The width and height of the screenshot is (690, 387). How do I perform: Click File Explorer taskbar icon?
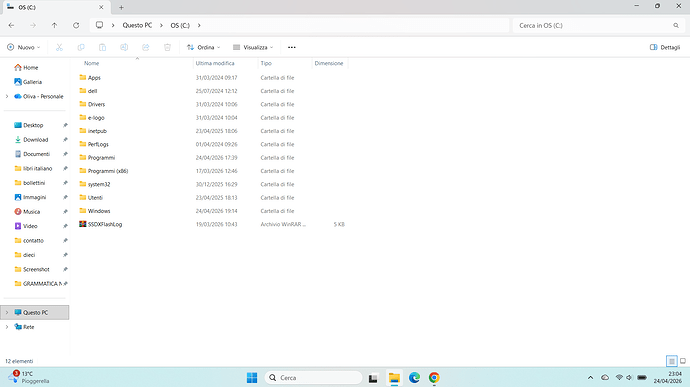coord(394,378)
